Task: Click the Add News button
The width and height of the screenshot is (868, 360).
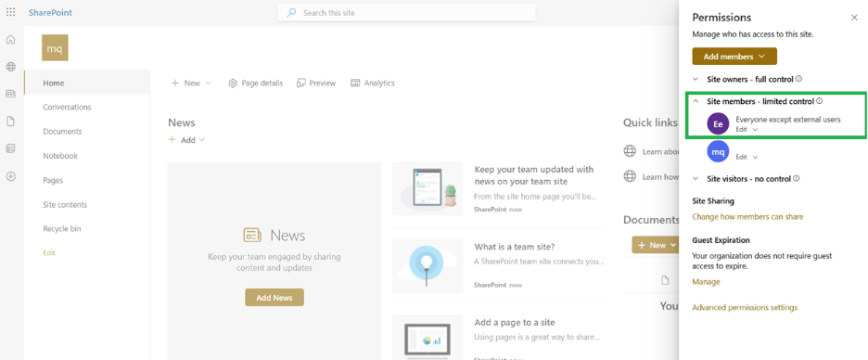Action: tap(274, 298)
